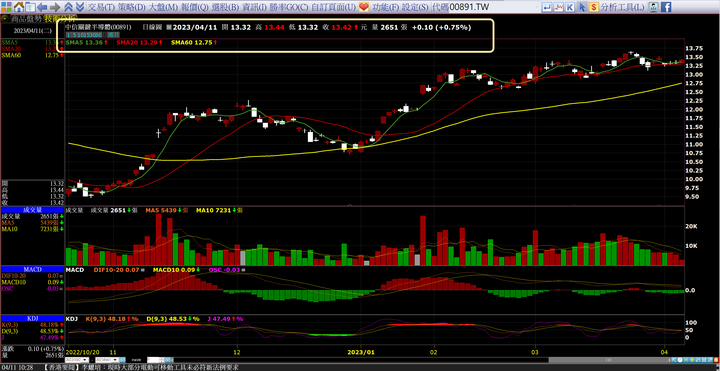Click the +0.10 (+0.75%) change value
Viewport: 720px width, 371px height.
point(441,28)
